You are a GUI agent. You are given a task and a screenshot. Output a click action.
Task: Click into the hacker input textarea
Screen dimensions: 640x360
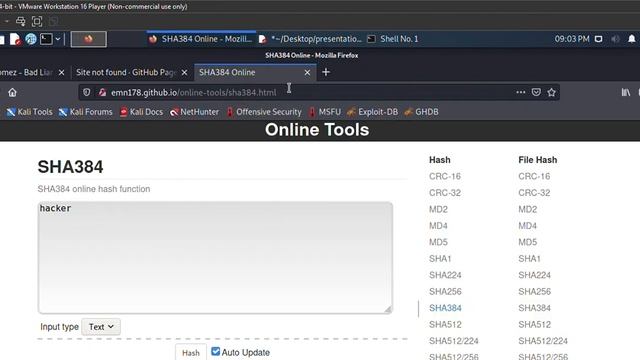tap(215, 258)
